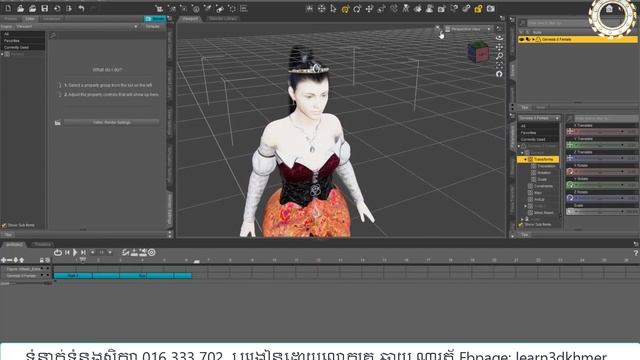Switch to the Timeline tab
The image size is (640, 360).
pyautogui.click(x=42, y=244)
